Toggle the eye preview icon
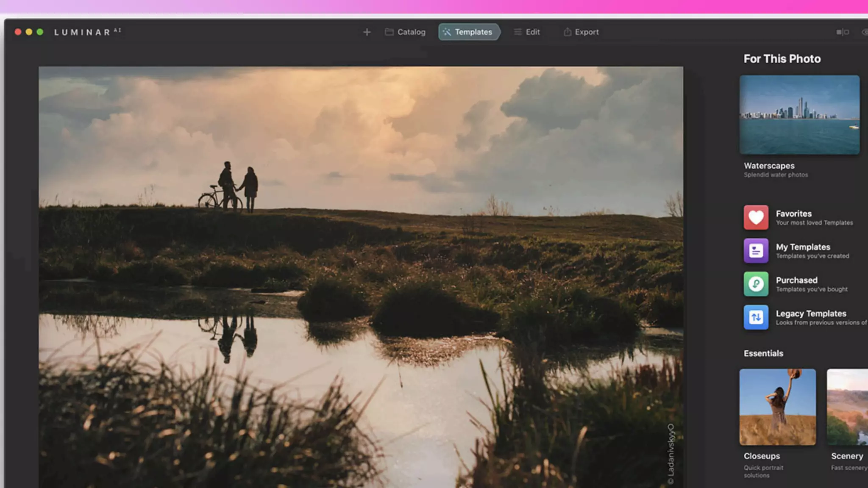This screenshot has height=488, width=868. [x=865, y=32]
